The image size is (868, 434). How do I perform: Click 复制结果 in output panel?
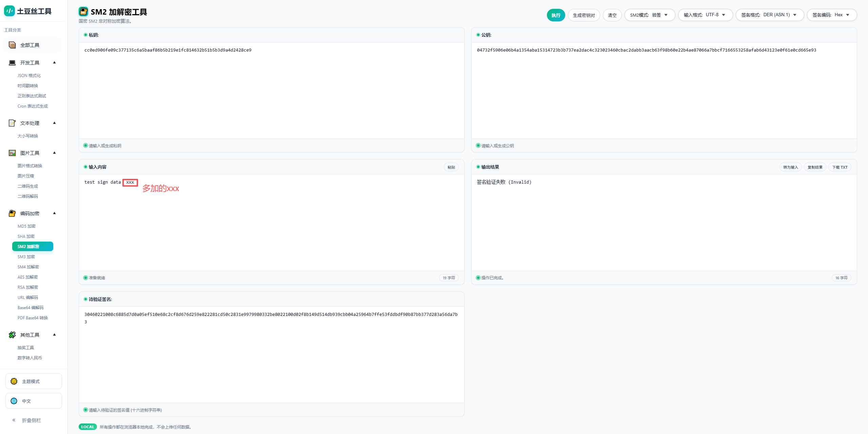click(815, 167)
